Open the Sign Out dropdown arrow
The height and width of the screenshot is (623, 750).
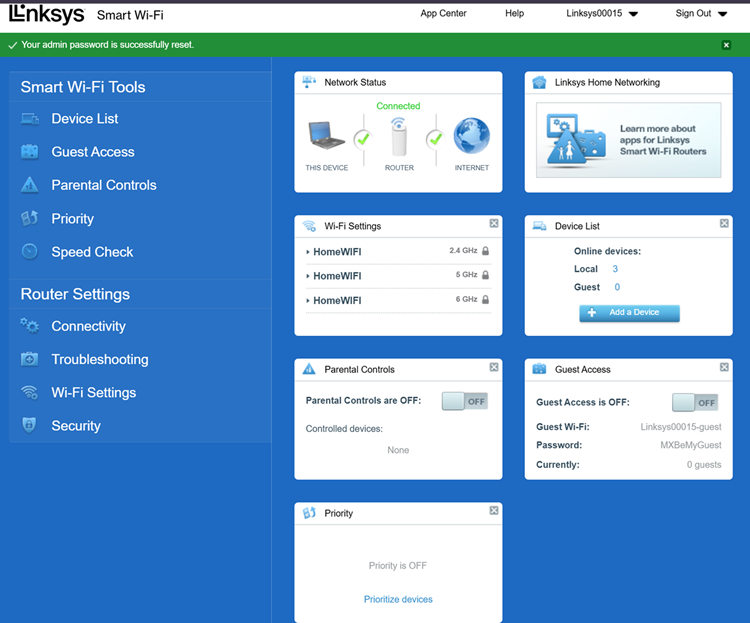pyautogui.click(x=723, y=14)
